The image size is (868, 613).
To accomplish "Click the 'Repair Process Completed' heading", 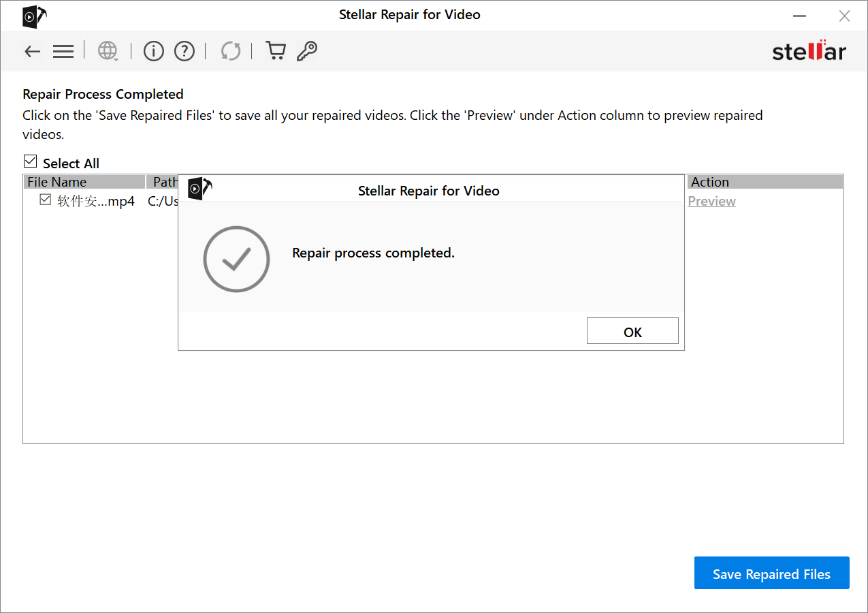I will coord(103,94).
